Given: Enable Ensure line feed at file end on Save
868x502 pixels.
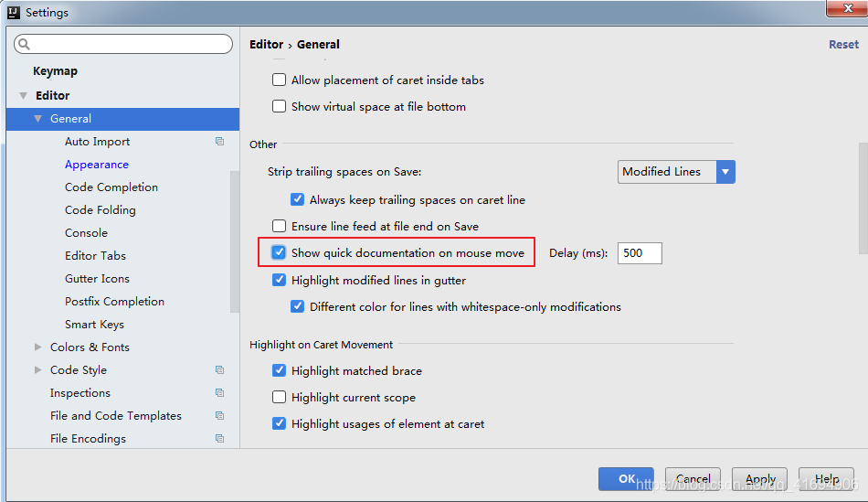Looking at the screenshot, I should (x=279, y=226).
